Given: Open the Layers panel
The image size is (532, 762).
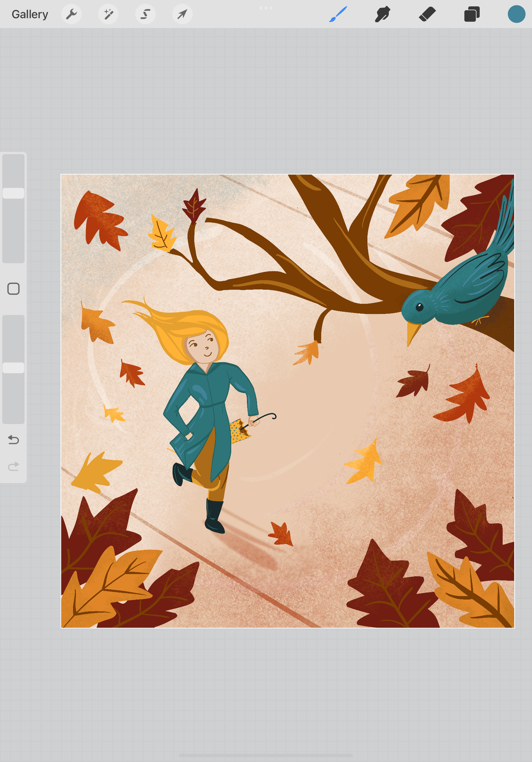Looking at the screenshot, I should point(472,14).
